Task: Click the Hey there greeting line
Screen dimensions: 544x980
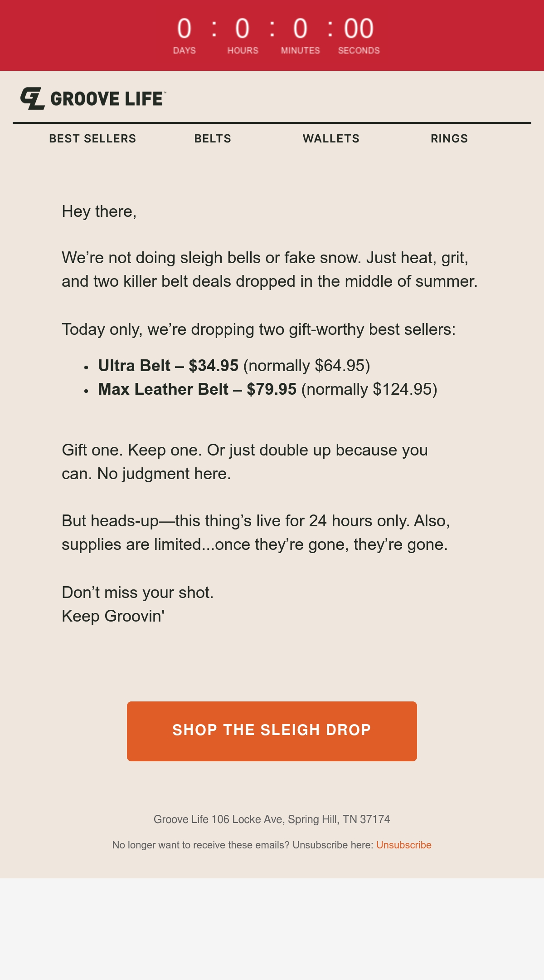Action: [x=99, y=211]
